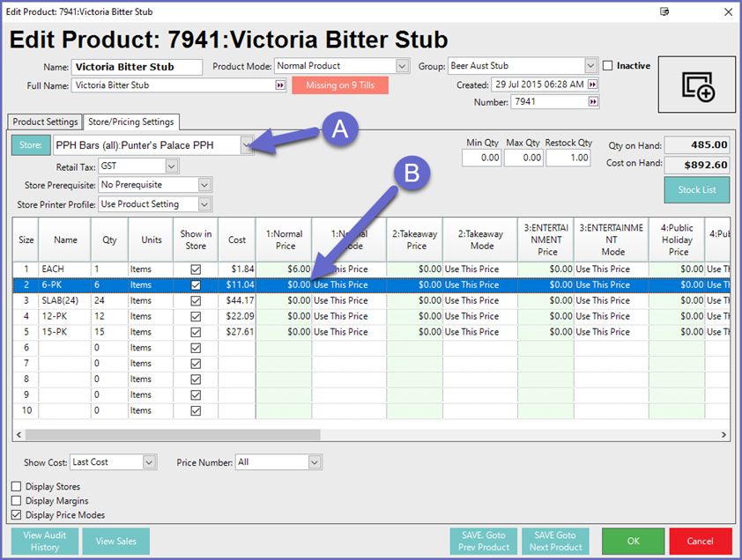Click the SLAB(24) name cell

tap(64, 300)
